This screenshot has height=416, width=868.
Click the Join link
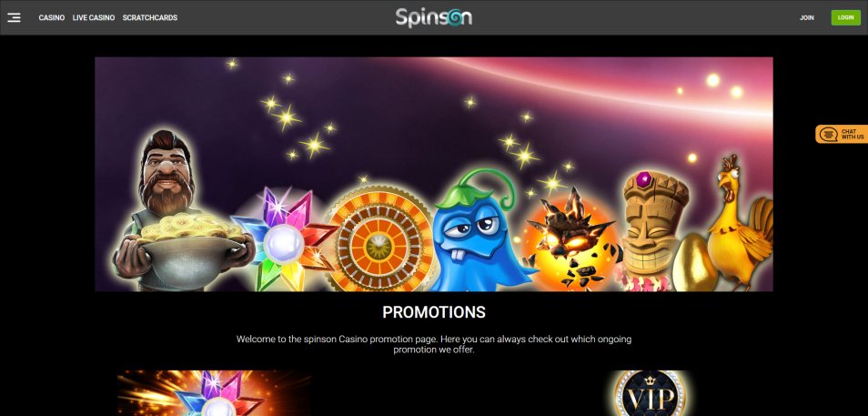(806, 17)
